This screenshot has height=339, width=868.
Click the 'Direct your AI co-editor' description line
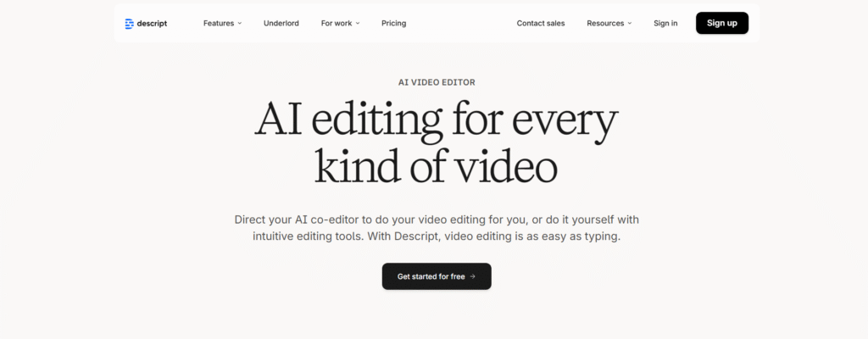click(x=436, y=219)
